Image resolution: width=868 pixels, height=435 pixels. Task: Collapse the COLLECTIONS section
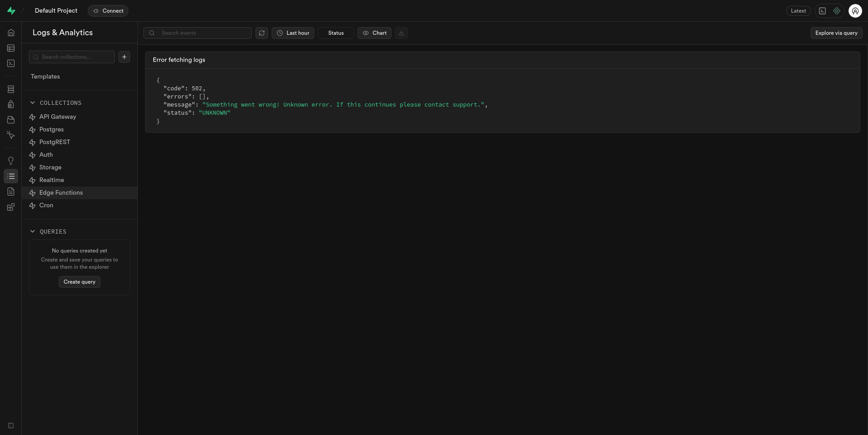click(x=56, y=103)
